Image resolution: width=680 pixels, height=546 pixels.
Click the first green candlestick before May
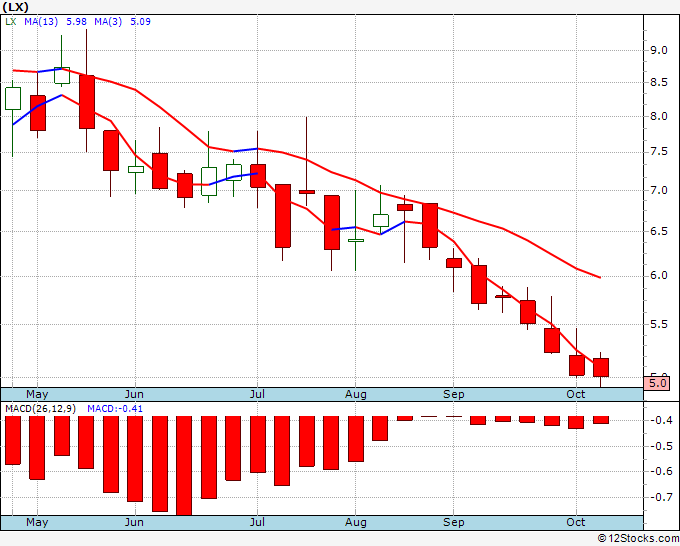coord(13,98)
